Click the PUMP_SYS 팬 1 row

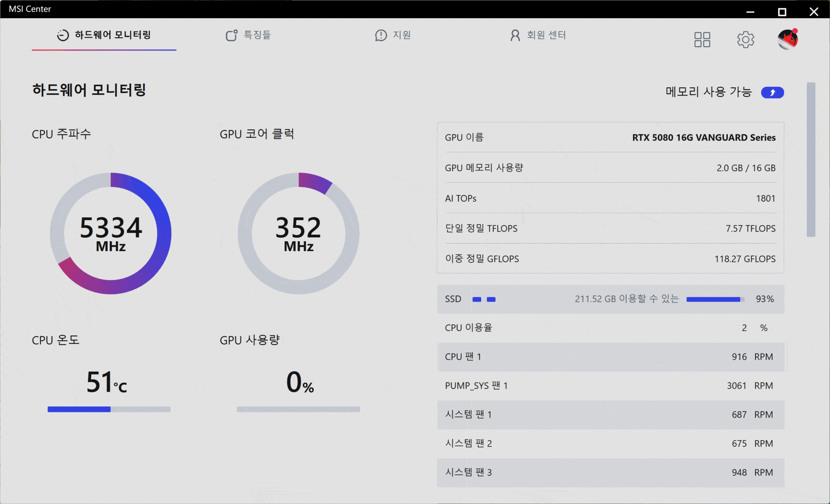click(x=610, y=386)
